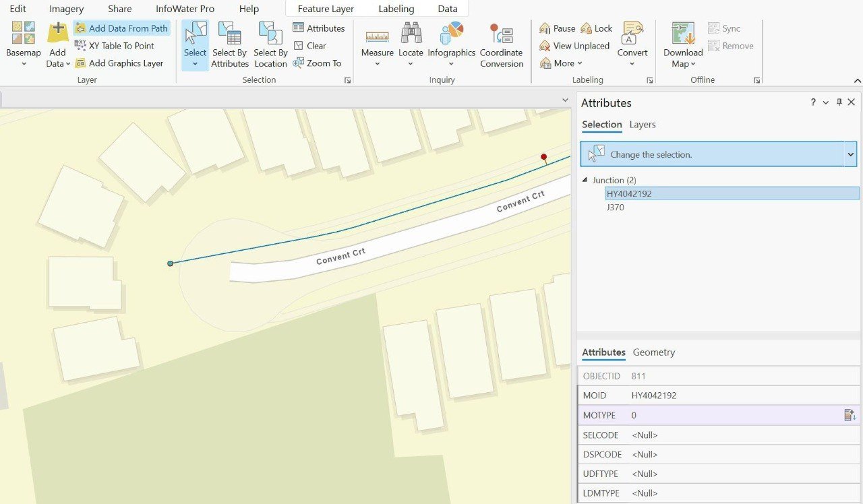Viewport: 863px width, 504px height.
Task: Open the Data contextual tab
Action: 448,9
